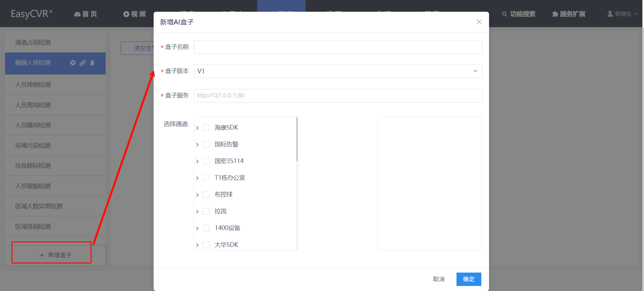The image size is (644, 291).
Task: Open settings gear for 翻越入侵检测
Action: pyautogui.click(x=73, y=63)
